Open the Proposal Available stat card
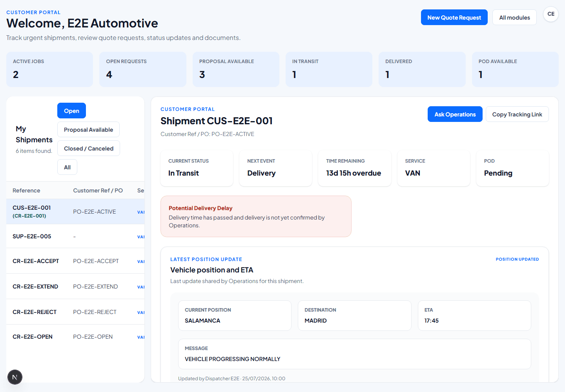 [x=236, y=69]
